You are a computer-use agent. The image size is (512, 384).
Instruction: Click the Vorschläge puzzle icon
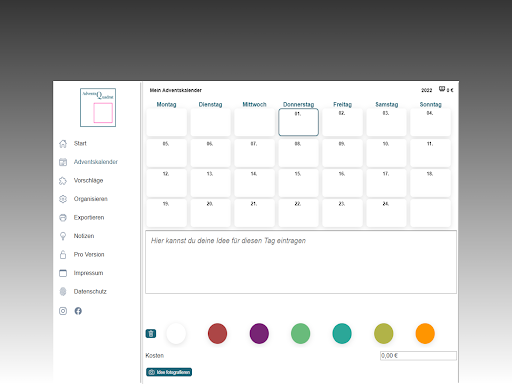(63, 181)
